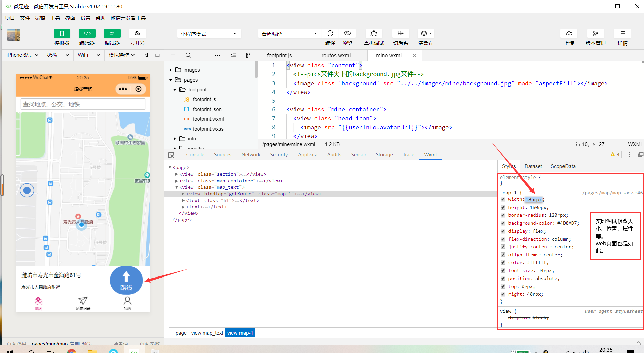Click the 查找地点 search input field

click(83, 104)
